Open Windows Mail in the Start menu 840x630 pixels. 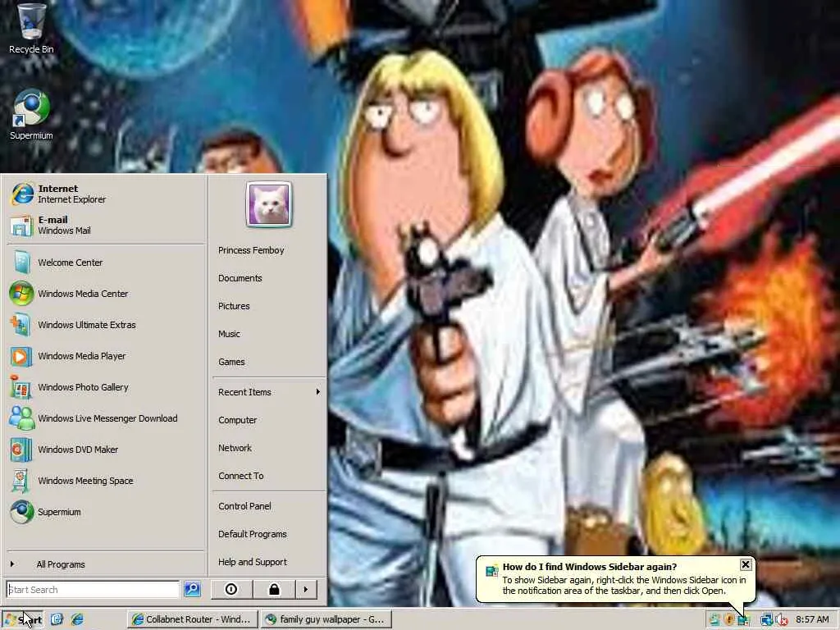106,225
